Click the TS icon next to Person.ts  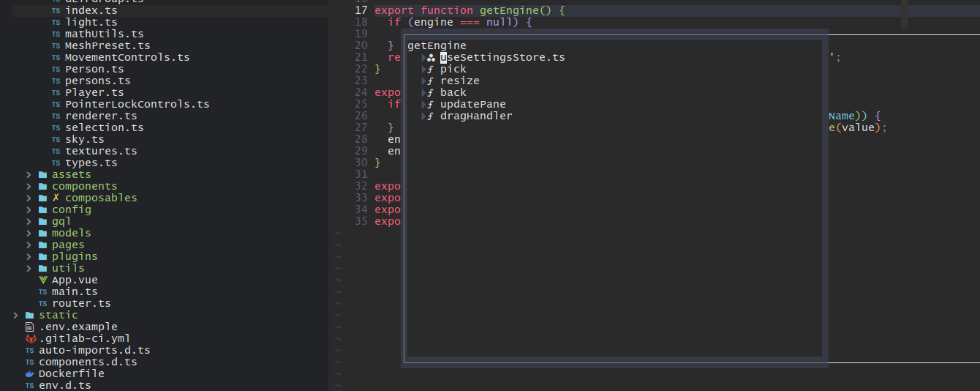pos(56,70)
